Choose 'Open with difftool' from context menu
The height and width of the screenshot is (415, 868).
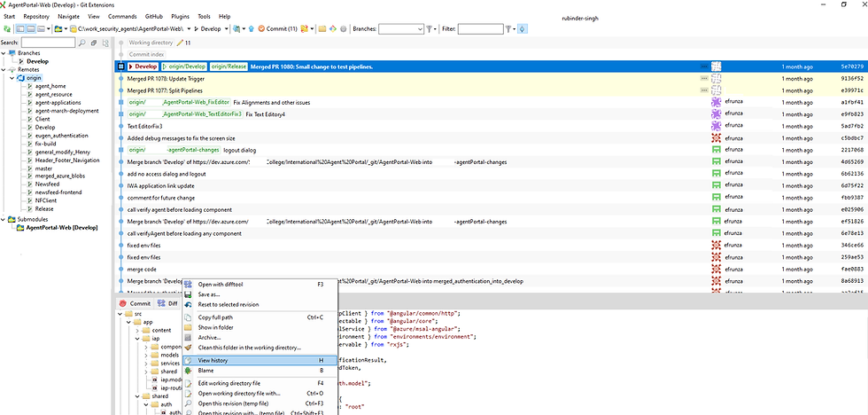pyautogui.click(x=260, y=285)
